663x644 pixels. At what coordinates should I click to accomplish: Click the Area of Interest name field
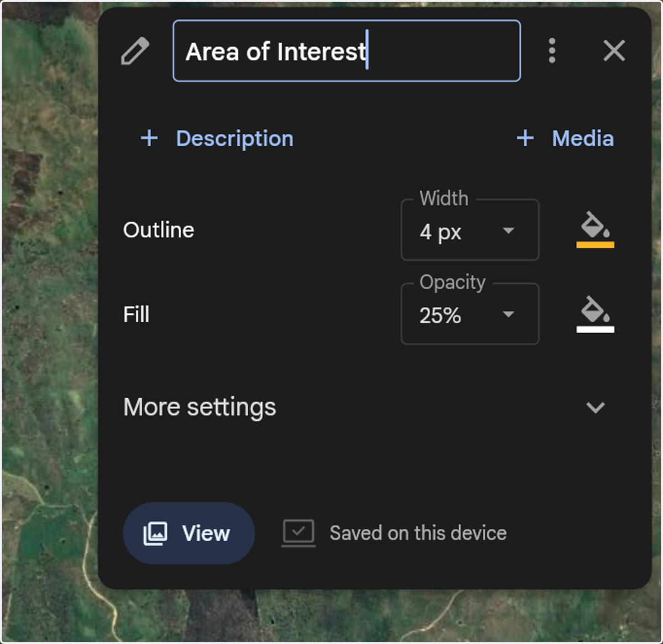pos(346,51)
